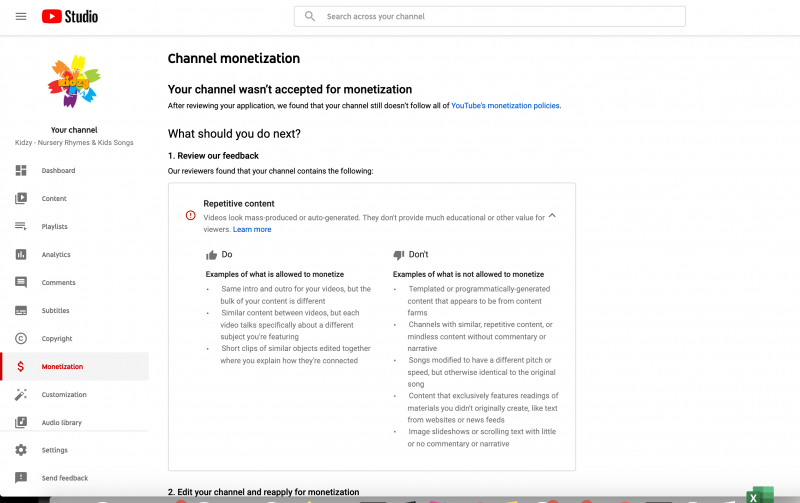This screenshot has width=800, height=503.
Task: Click the Comments icon in sidebar
Action: [21, 283]
